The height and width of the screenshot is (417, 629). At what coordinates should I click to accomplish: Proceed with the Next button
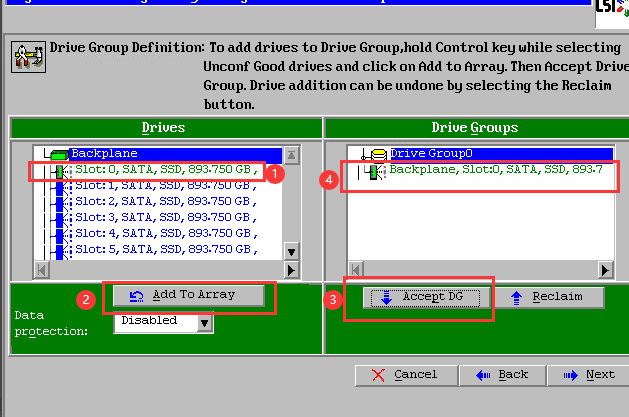click(590, 374)
